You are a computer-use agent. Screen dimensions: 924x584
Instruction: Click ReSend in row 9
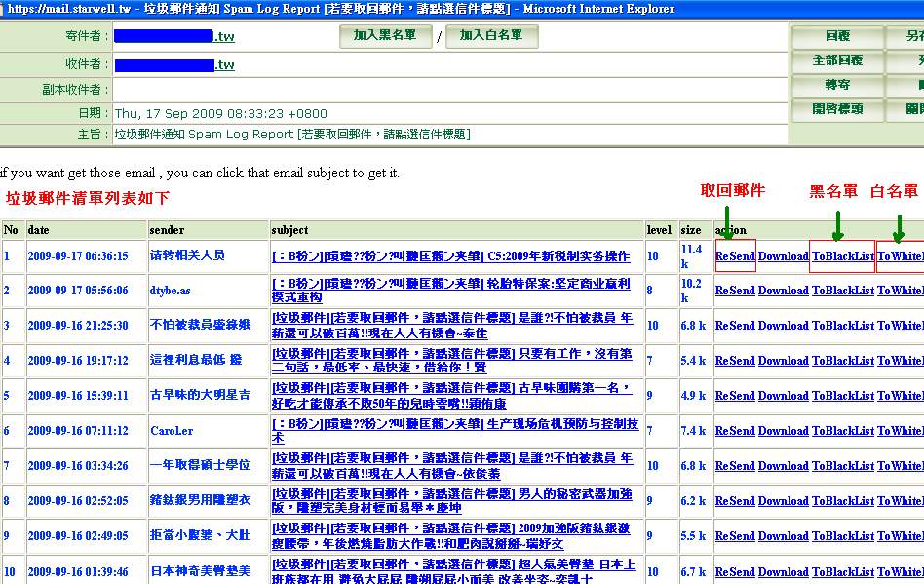[x=735, y=536]
